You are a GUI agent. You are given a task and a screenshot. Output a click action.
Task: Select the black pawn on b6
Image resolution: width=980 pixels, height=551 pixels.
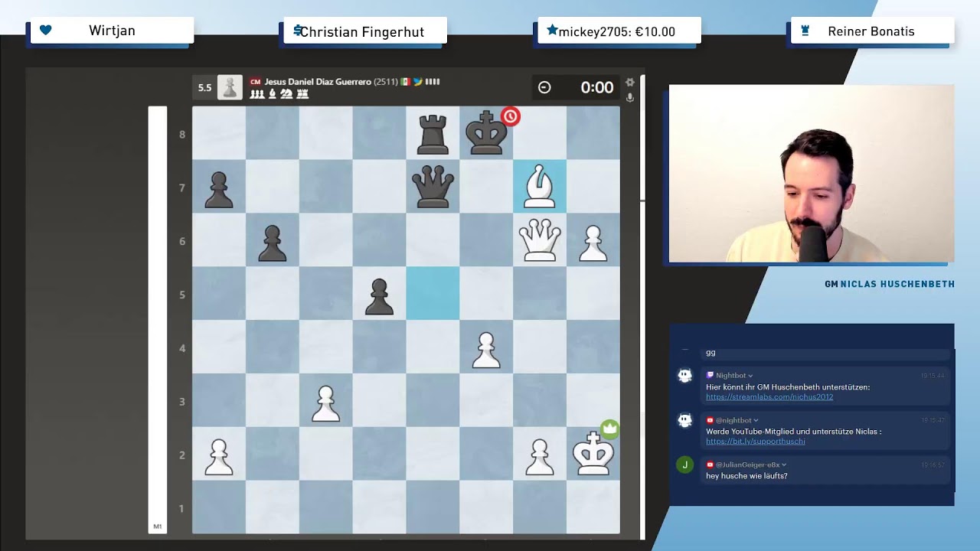pos(272,243)
